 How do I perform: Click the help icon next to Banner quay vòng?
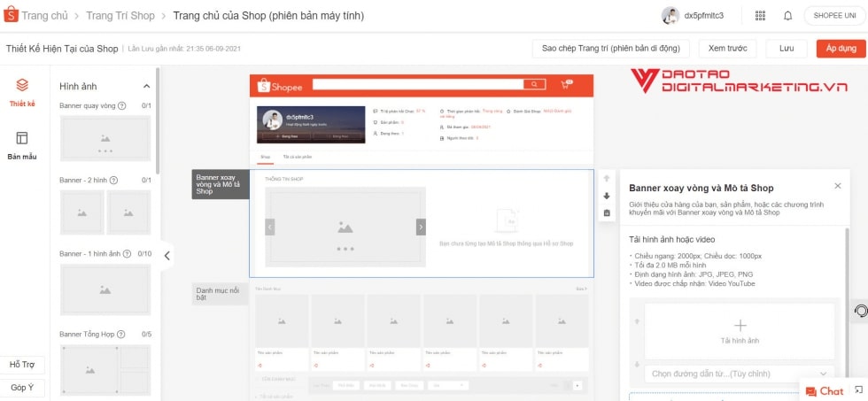pyautogui.click(x=122, y=106)
